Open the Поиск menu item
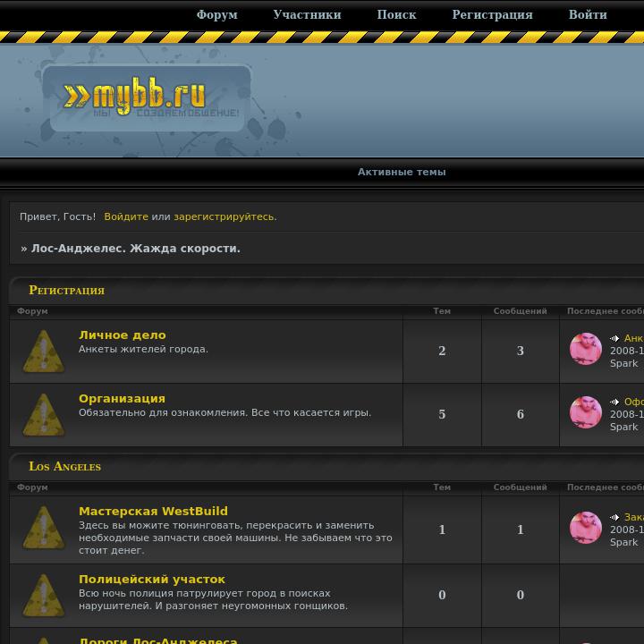644x644 pixels. (396, 15)
